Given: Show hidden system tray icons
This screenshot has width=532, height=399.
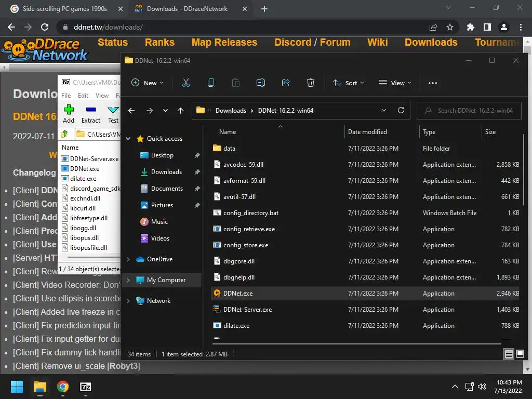Looking at the screenshot, I should 455,387.
